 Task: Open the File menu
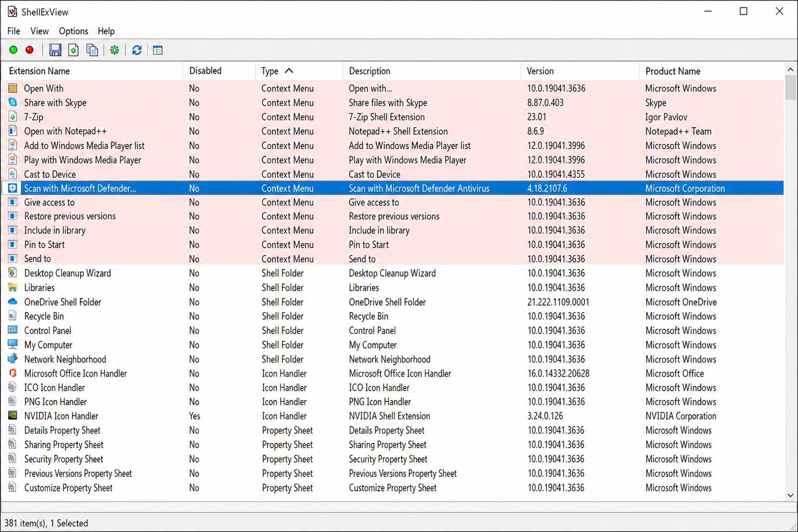click(x=14, y=31)
